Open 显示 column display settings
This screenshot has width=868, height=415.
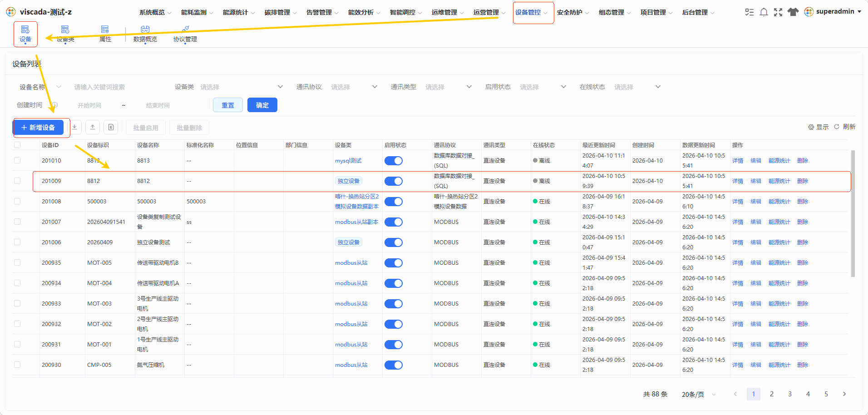pos(818,127)
